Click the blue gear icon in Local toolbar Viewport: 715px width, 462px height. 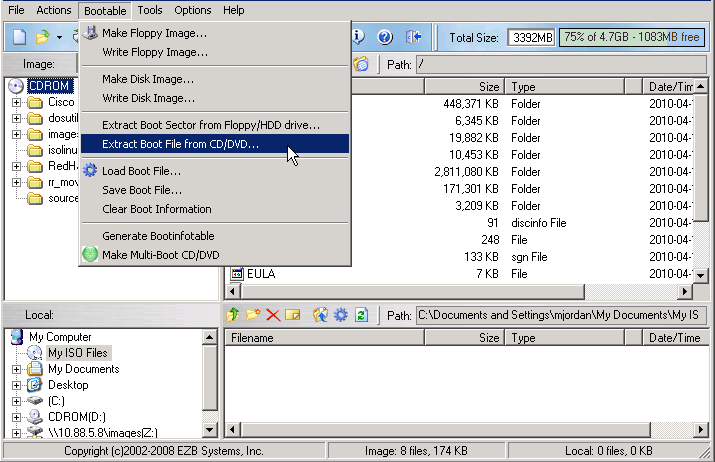[341, 315]
